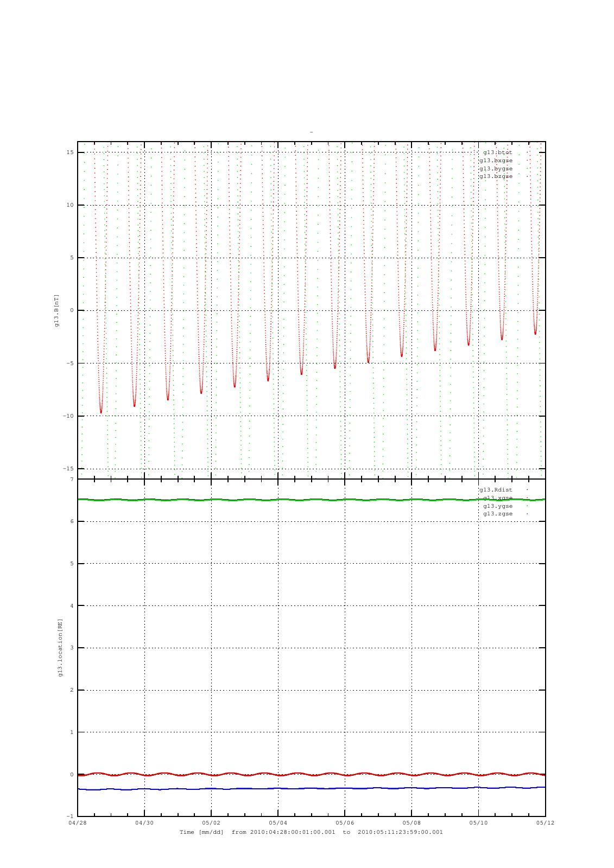Click the 05/04 date tick label
Image resolution: width=614 pixels, height=868 pixels.
point(278,823)
